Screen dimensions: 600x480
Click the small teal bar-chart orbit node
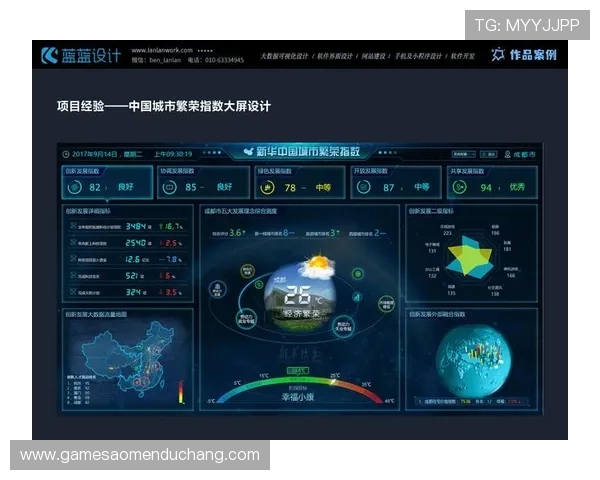(356, 297)
